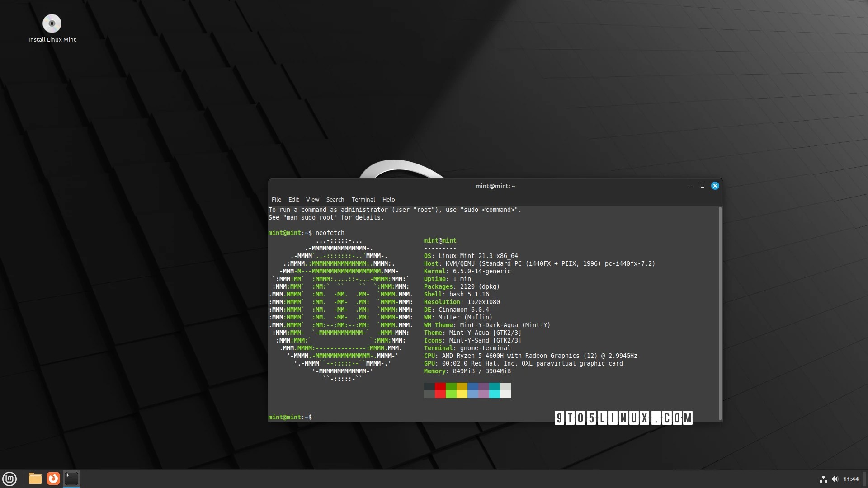Viewport: 868px width, 488px height.
Task: Select the terminal icon in the taskbar
Action: coord(71,479)
